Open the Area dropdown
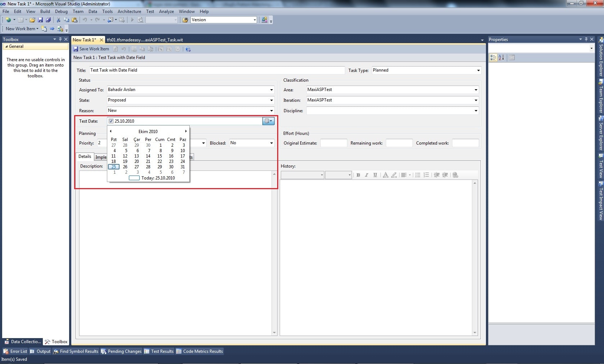Screen dimensions: 604x364 point(476,90)
